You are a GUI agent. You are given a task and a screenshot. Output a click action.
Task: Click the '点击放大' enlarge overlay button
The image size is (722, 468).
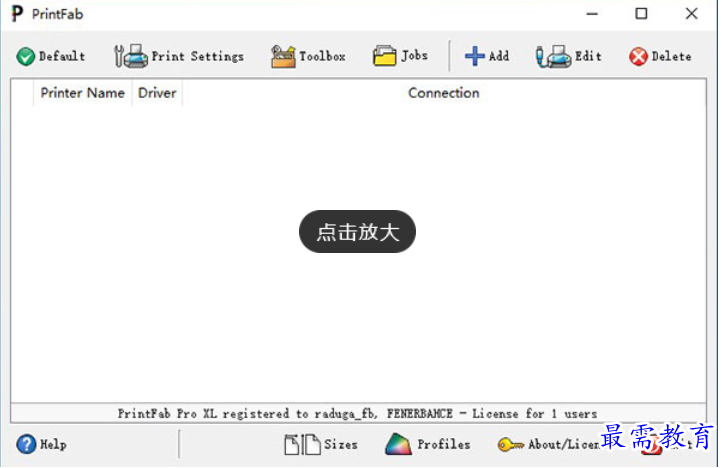(357, 232)
